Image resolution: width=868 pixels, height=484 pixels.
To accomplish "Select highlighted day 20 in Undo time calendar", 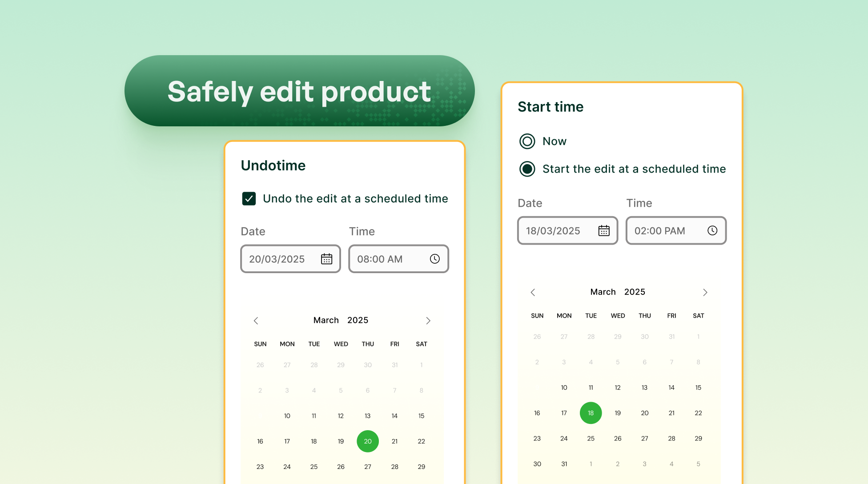I will (368, 441).
